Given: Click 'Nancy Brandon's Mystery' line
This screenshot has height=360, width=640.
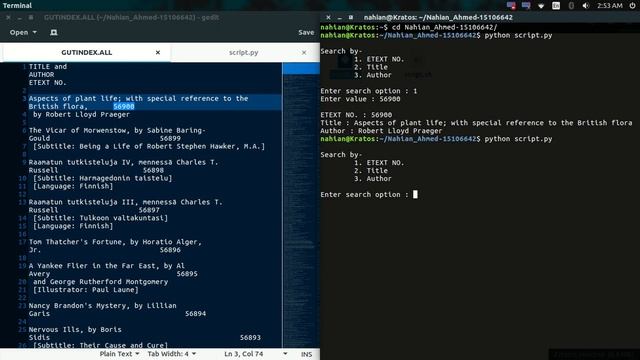Looking at the screenshot, I should [x=102, y=306].
